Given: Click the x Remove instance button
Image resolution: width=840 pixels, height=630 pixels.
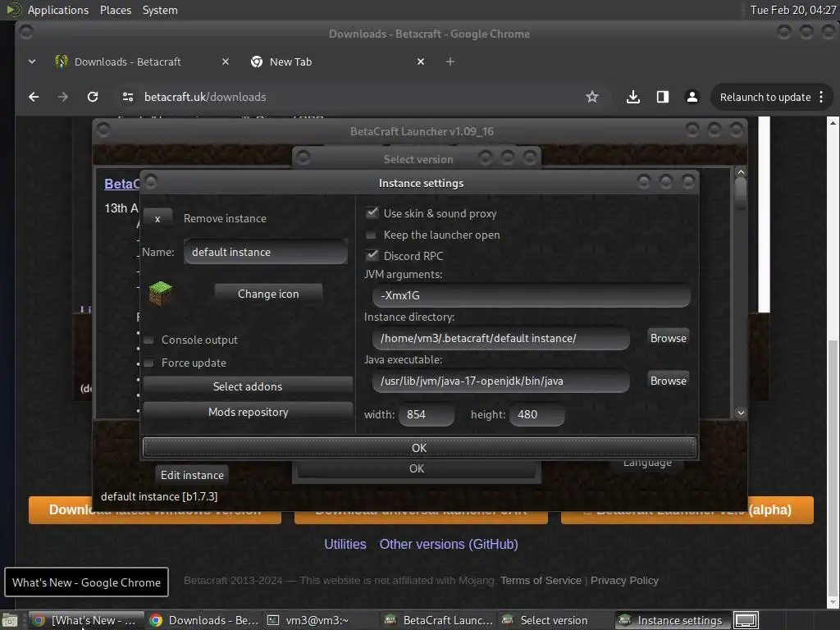Looking at the screenshot, I should 157,218.
